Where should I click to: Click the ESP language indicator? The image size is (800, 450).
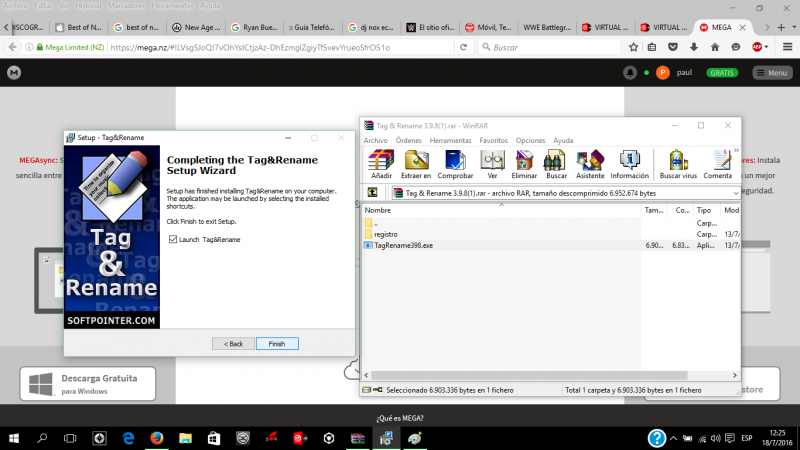coord(746,438)
